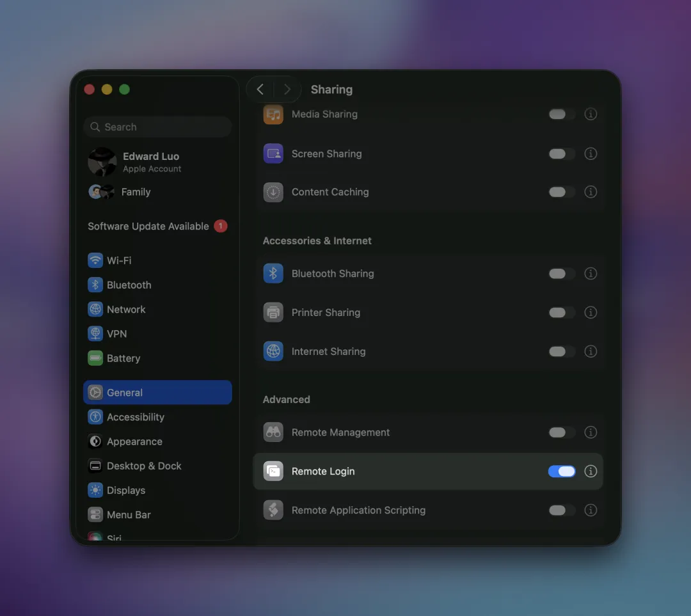Show info for Bluetooth Sharing
Image resolution: width=691 pixels, height=616 pixels.
point(591,273)
